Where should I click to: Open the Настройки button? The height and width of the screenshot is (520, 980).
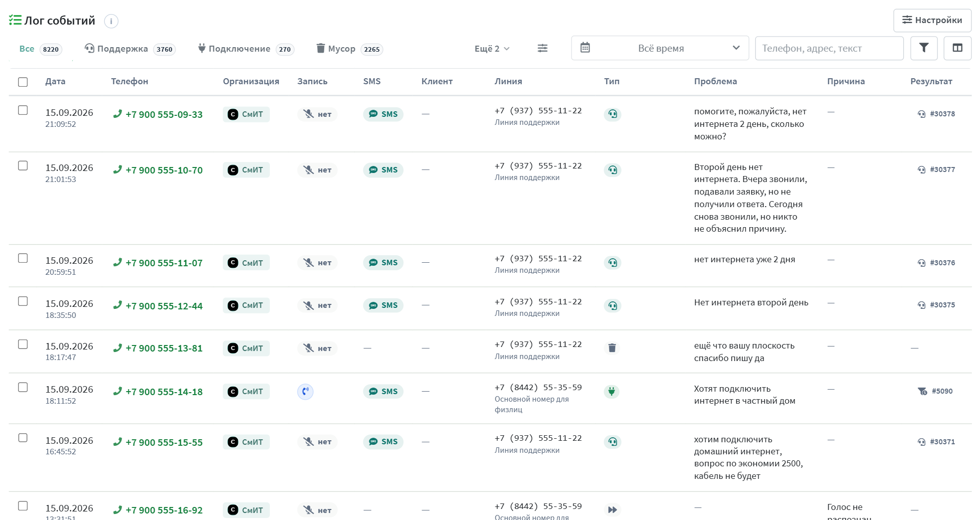click(932, 20)
